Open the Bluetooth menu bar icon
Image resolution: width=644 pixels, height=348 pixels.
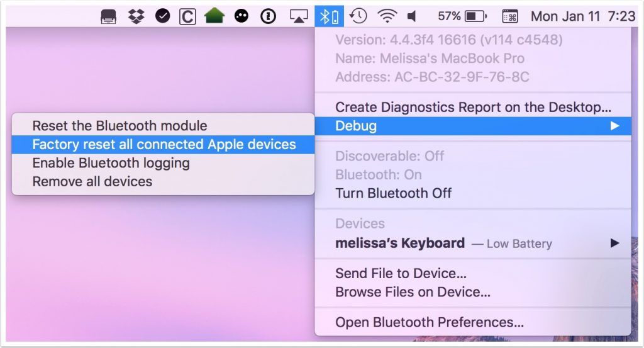329,16
